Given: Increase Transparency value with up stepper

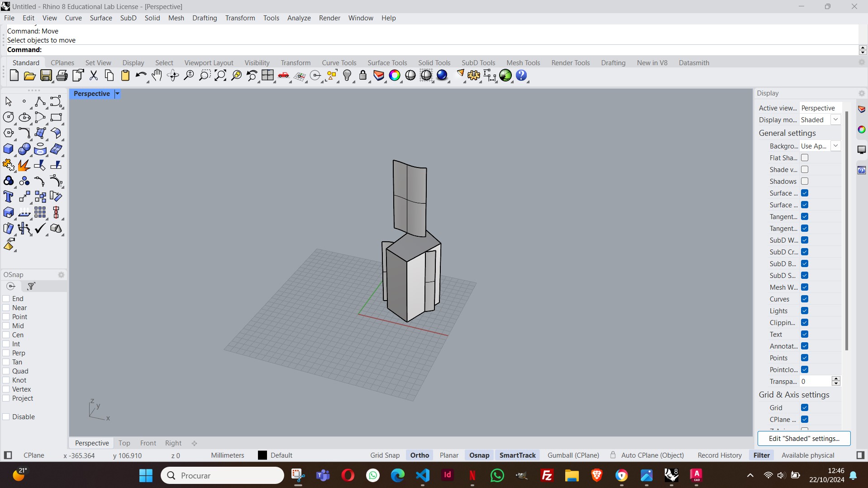Looking at the screenshot, I should 836,379.
